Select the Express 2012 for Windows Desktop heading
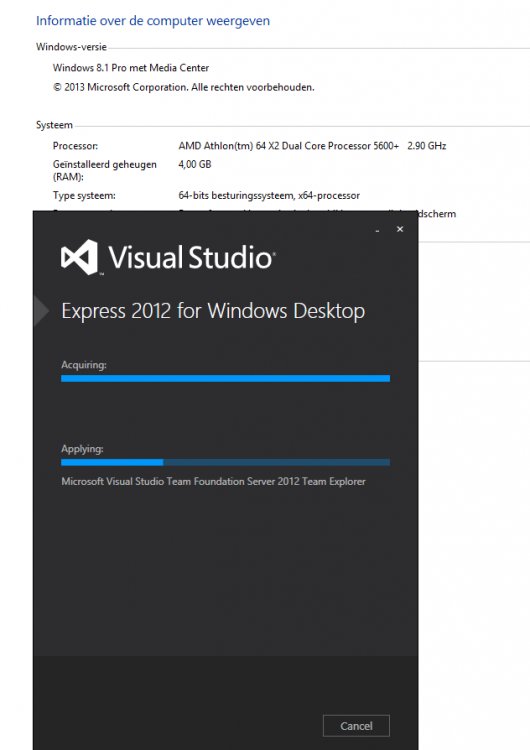This screenshot has height=750, width=530. [213, 311]
